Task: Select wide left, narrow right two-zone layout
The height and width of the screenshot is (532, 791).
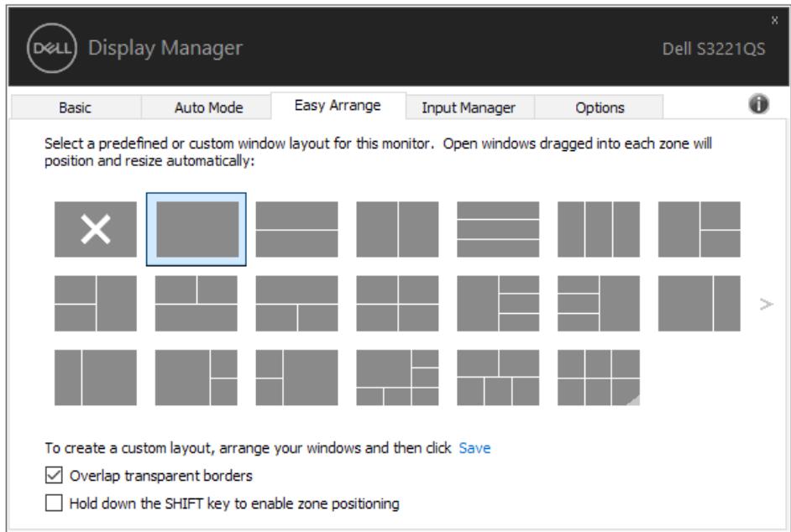Action: tap(699, 303)
